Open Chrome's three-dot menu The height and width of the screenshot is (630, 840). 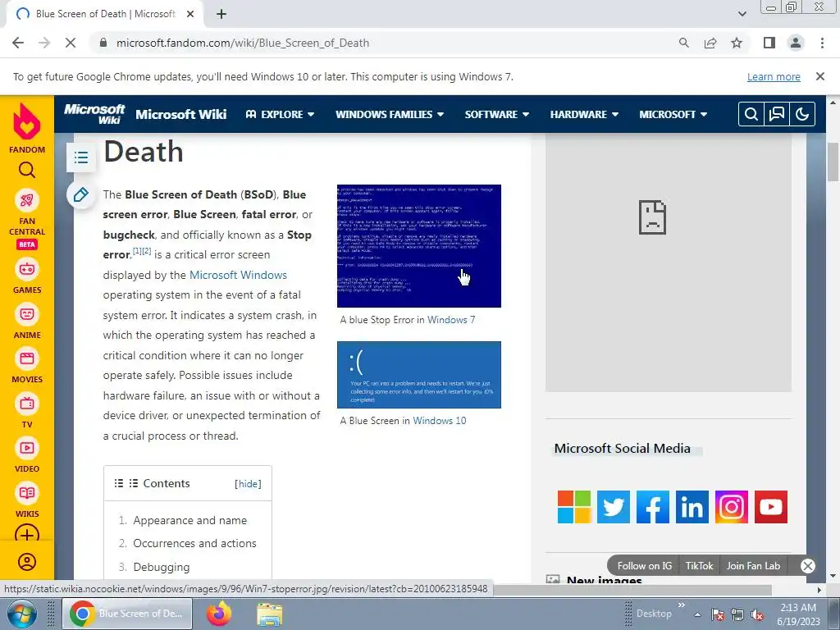(822, 43)
